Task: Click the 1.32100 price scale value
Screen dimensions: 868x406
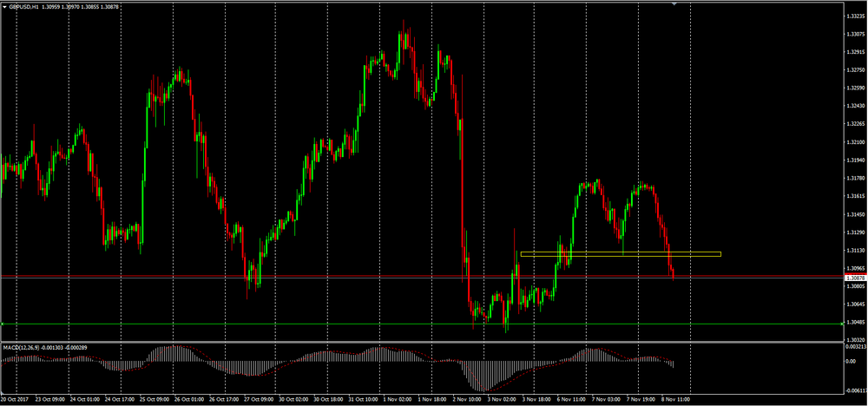Action: [855, 142]
